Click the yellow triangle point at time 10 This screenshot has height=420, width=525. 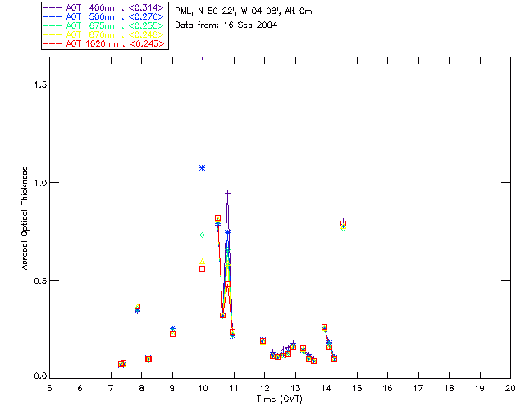click(x=203, y=261)
